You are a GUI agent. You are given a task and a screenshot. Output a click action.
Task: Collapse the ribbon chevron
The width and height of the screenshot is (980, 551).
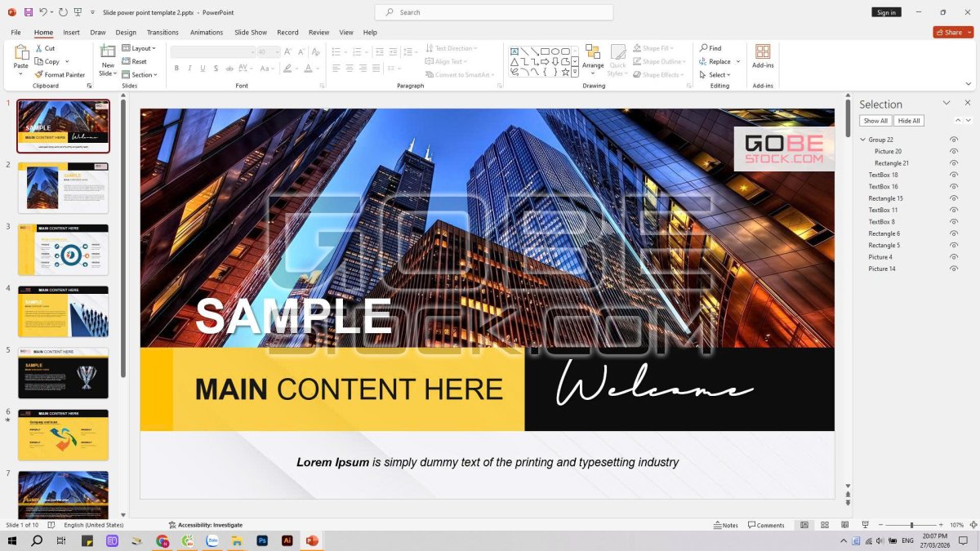[969, 84]
